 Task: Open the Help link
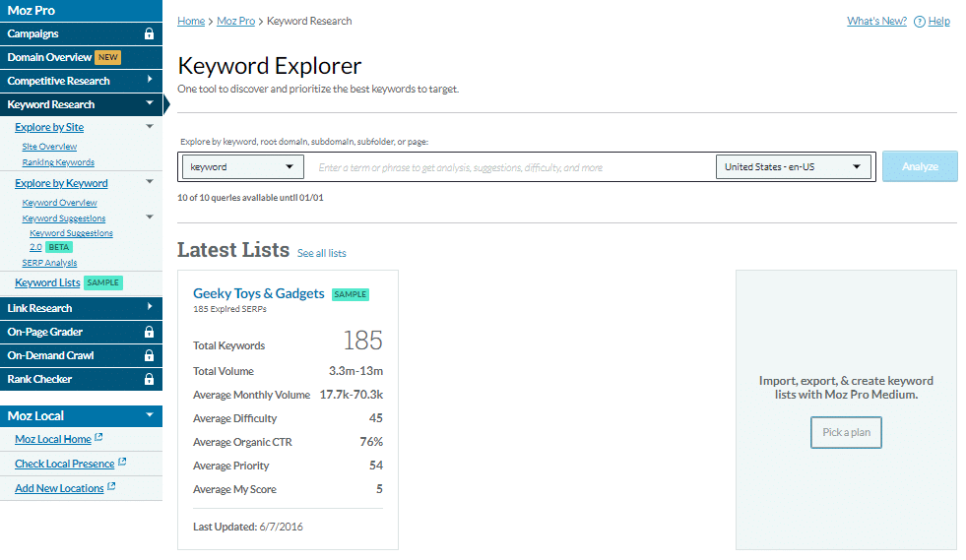click(x=938, y=21)
